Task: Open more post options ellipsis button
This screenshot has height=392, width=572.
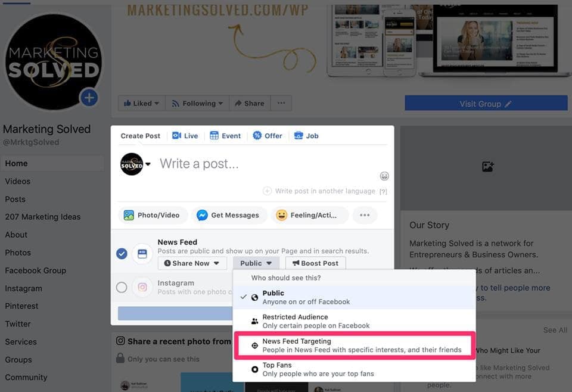Action: (365, 215)
